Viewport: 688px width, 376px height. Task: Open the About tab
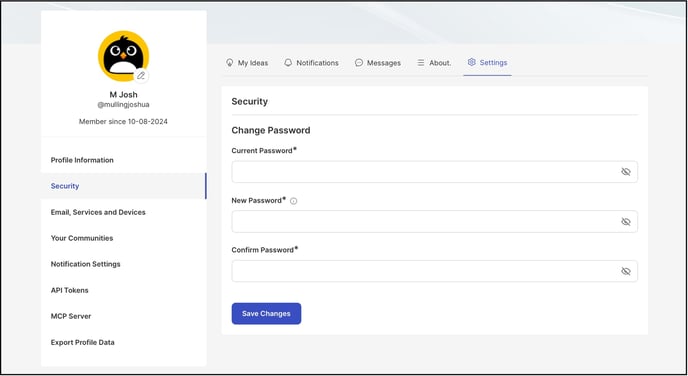434,63
